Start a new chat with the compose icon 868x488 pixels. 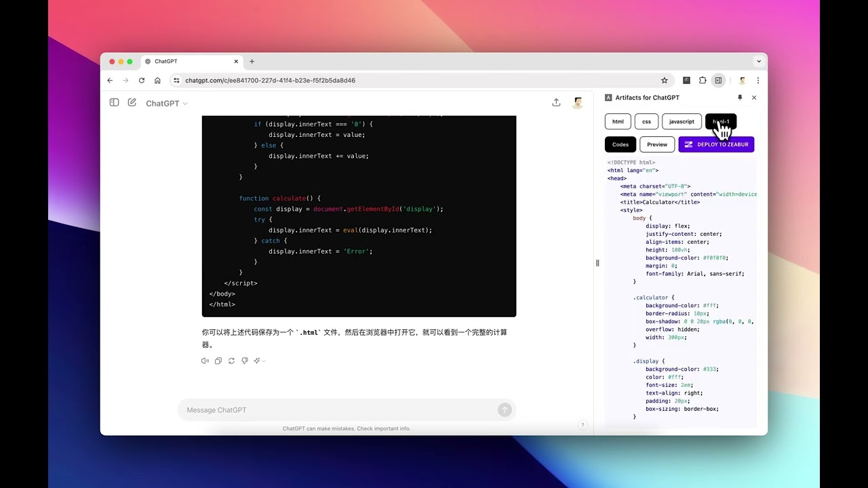pyautogui.click(x=132, y=102)
